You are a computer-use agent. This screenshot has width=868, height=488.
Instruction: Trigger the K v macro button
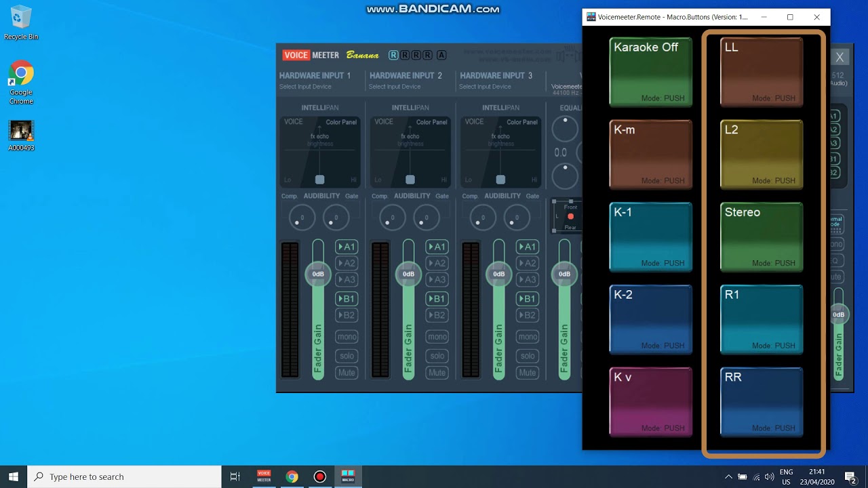pos(650,403)
